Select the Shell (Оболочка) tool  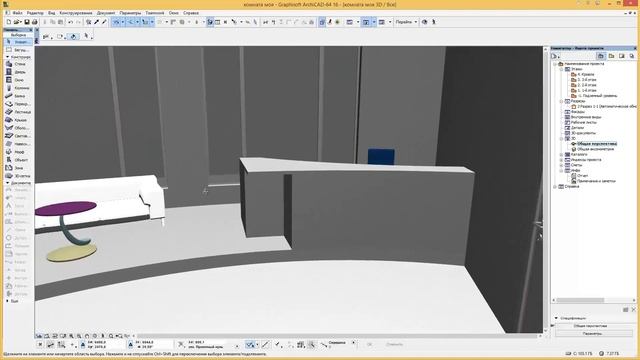click(18, 128)
